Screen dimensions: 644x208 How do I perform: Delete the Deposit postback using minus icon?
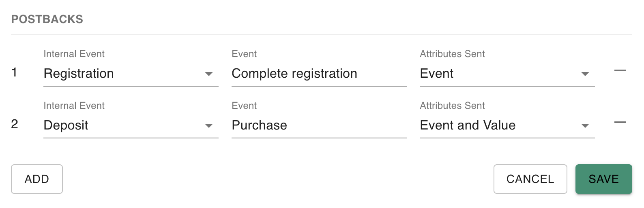coord(620,123)
